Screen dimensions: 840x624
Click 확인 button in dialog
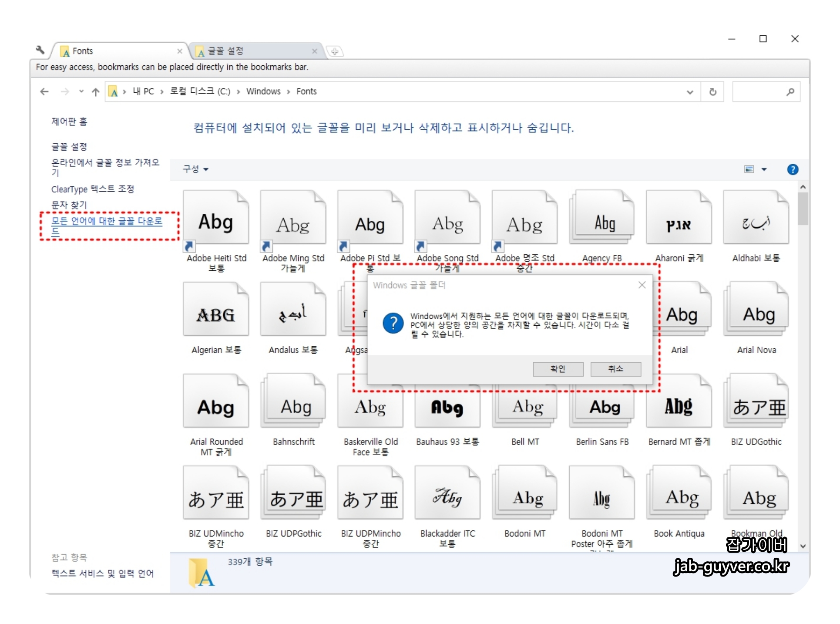pyautogui.click(x=558, y=369)
